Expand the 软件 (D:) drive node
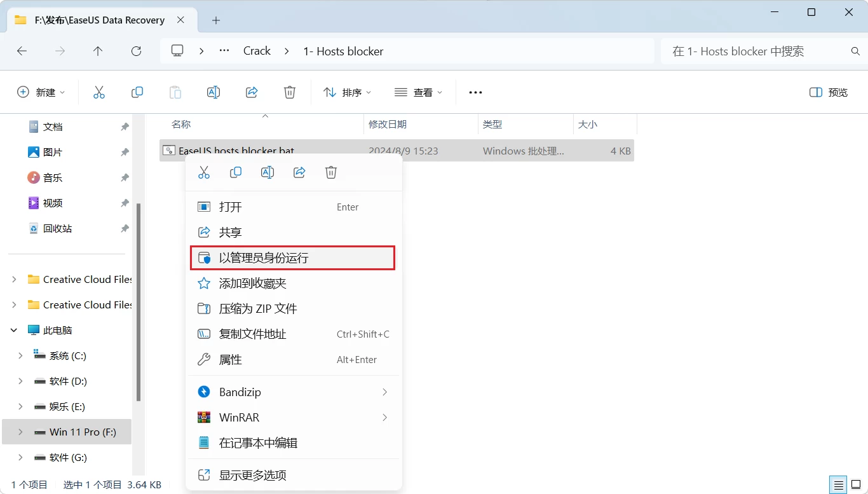 tap(20, 381)
